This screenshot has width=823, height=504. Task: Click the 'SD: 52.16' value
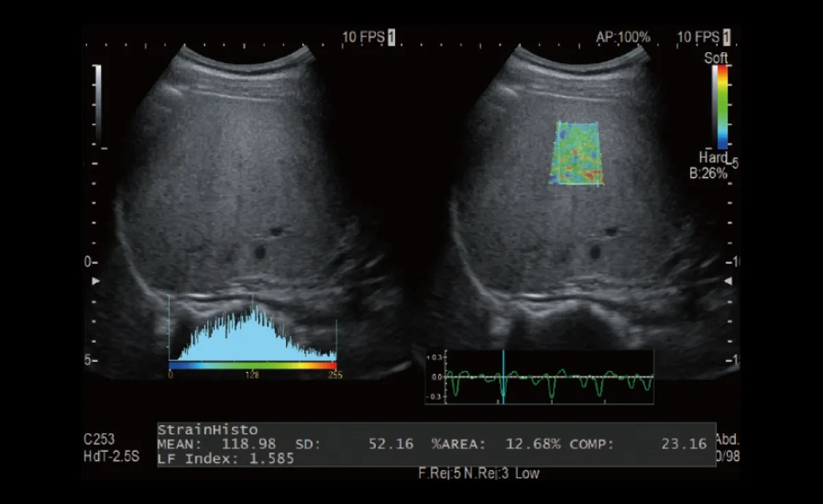tap(354, 444)
